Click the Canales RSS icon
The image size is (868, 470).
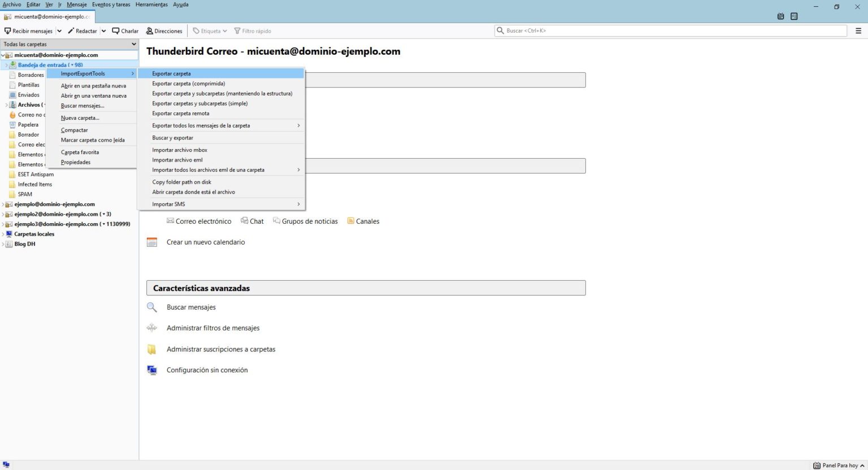click(350, 221)
